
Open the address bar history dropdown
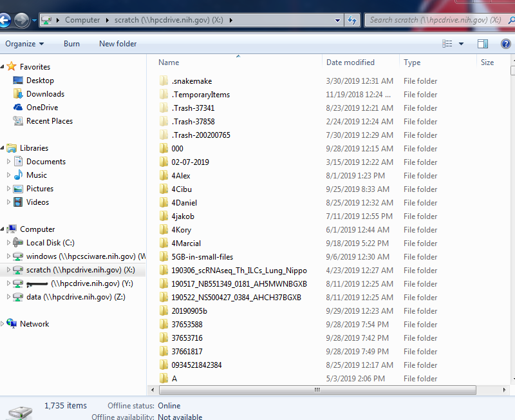[338, 20]
